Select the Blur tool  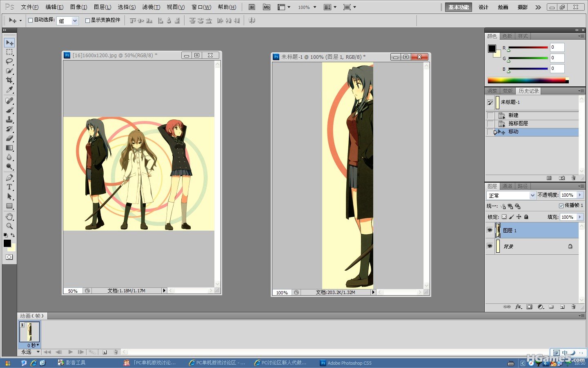tap(9, 157)
